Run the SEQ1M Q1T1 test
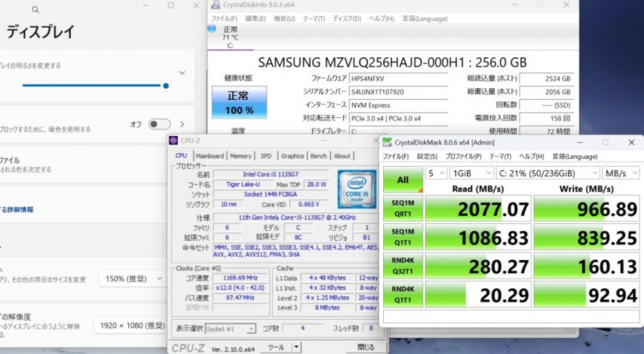Screen dimensions: 644x354 point(403,237)
